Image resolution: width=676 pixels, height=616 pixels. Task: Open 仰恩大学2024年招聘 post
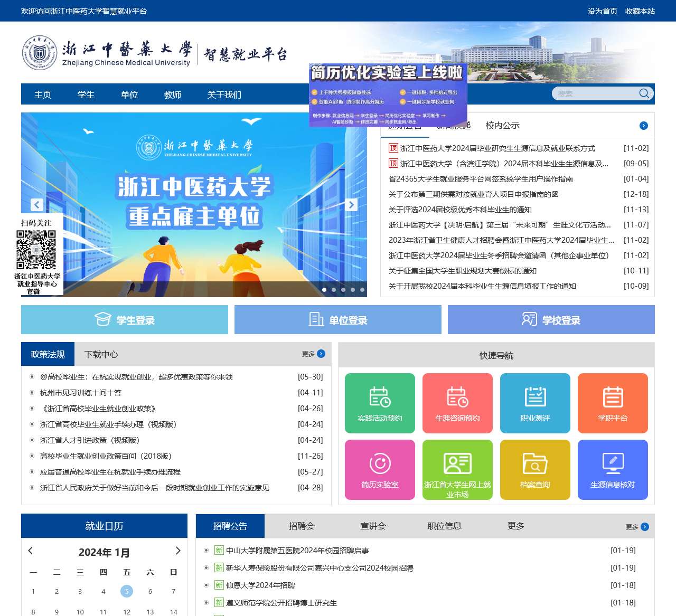pyautogui.click(x=260, y=585)
